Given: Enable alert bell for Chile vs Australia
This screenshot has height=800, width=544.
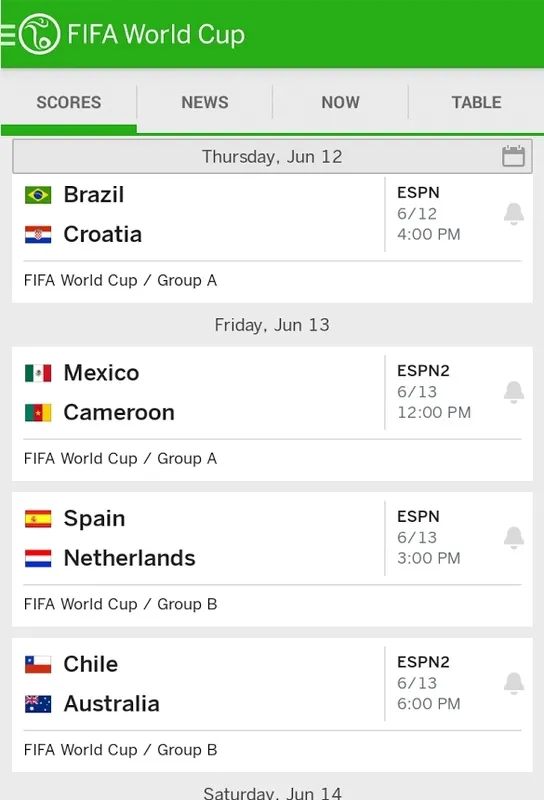Looking at the screenshot, I should point(514,683).
